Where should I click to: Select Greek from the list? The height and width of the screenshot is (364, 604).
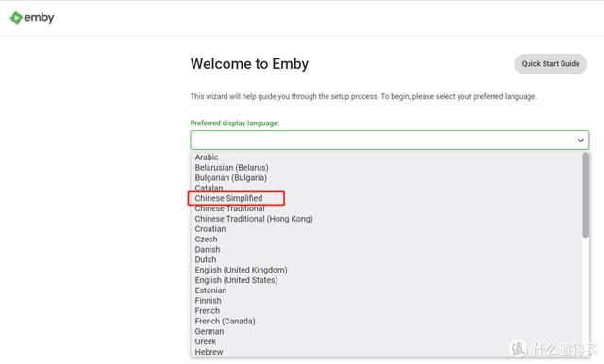[206, 341]
